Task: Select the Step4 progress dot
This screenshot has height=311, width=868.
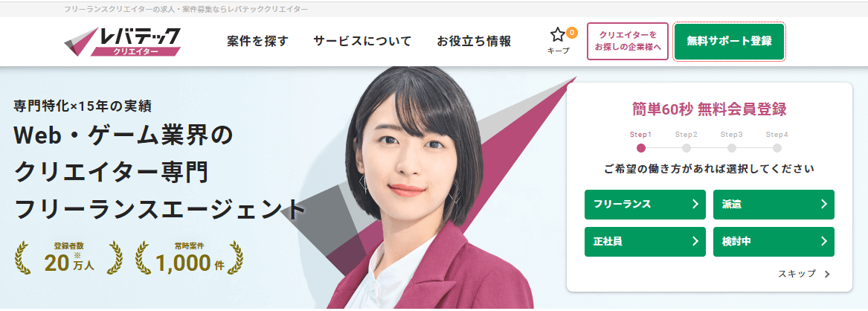Action: (x=777, y=148)
